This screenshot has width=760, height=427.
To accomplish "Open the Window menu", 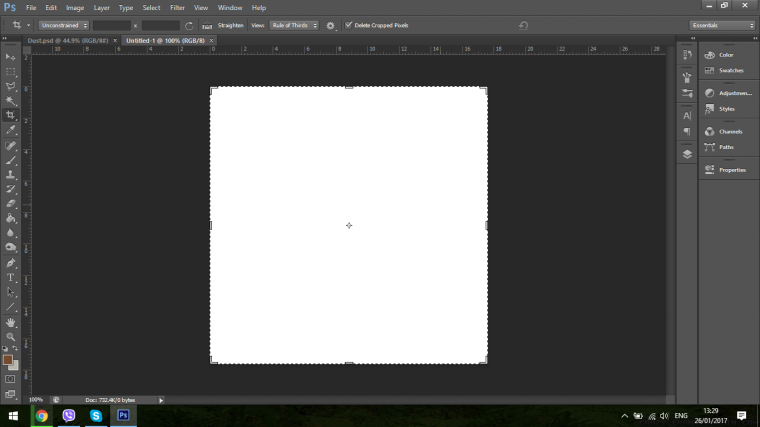I will pyautogui.click(x=230, y=8).
